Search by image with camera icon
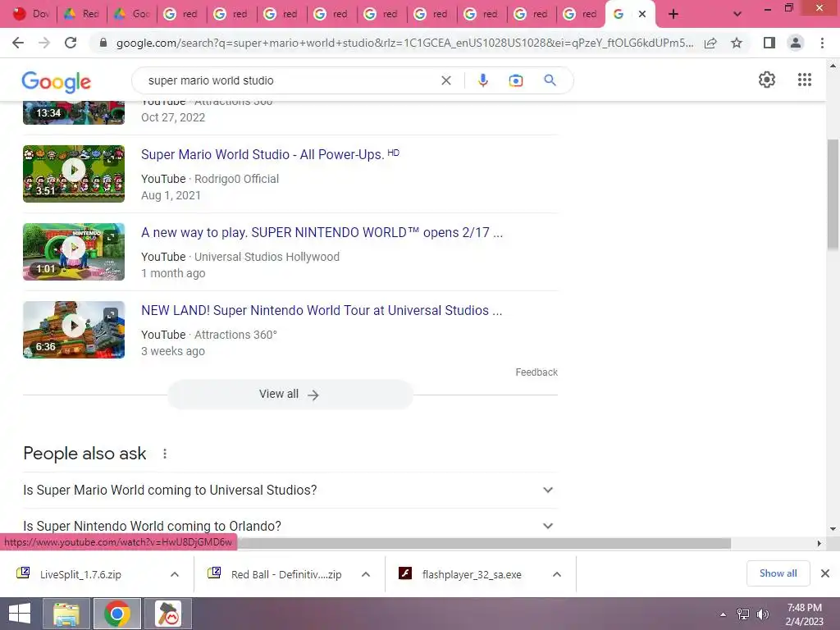The width and height of the screenshot is (840, 630). click(515, 80)
